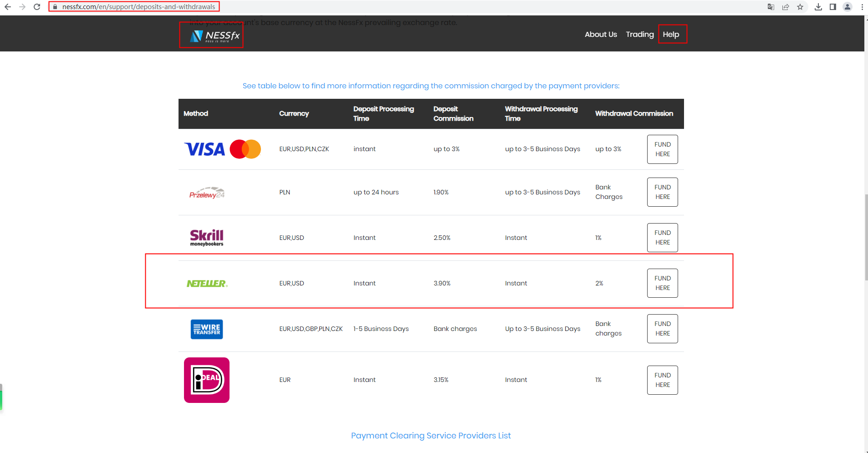Image resolution: width=868 pixels, height=453 pixels.
Task: Open the Google Translate page icon
Action: (771, 7)
